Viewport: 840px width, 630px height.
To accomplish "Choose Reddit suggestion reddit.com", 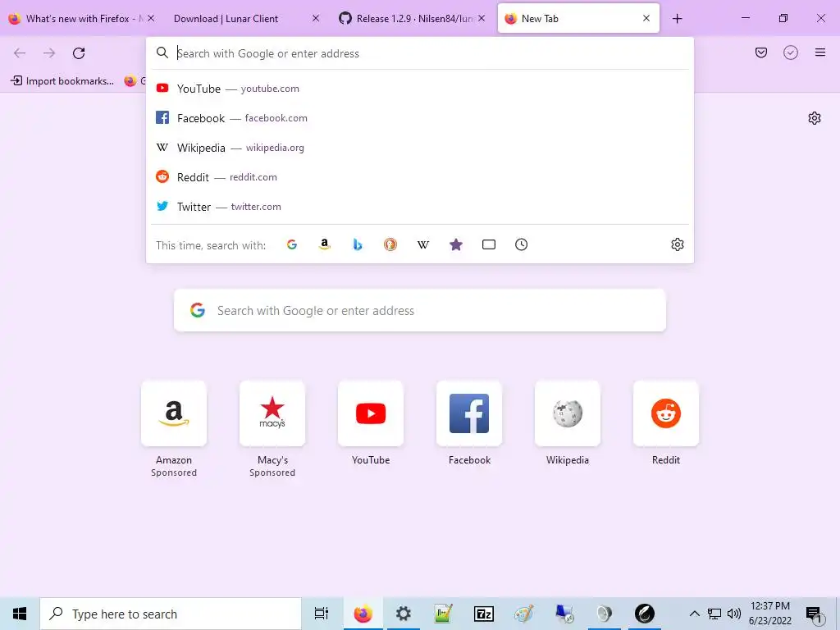I will [x=420, y=177].
